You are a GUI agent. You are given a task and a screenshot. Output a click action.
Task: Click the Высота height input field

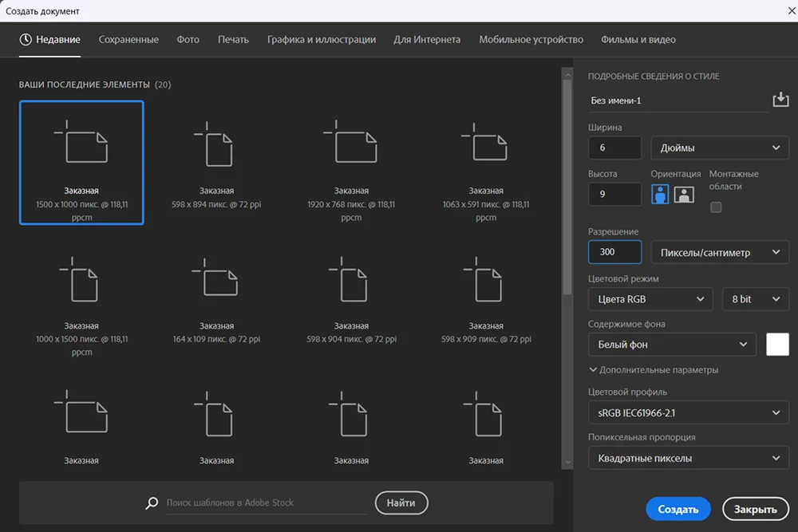pos(614,195)
